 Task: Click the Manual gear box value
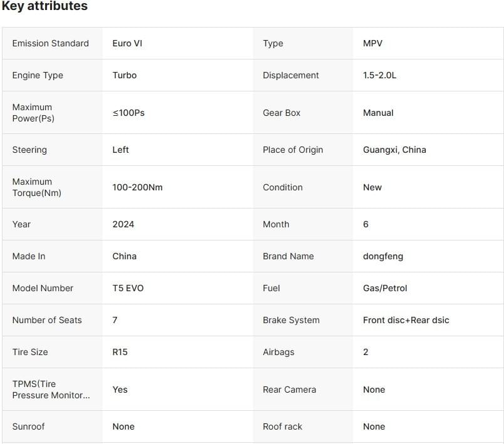coord(378,113)
